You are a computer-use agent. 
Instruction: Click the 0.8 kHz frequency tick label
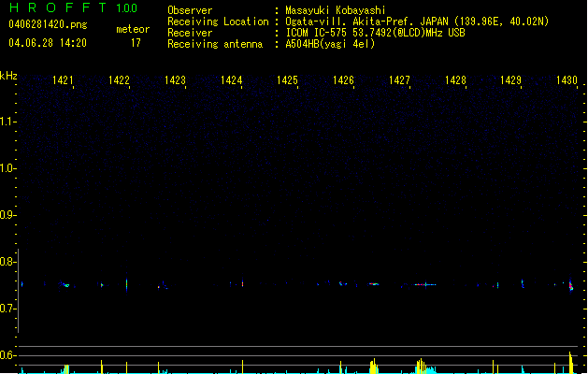[x=7, y=262]
